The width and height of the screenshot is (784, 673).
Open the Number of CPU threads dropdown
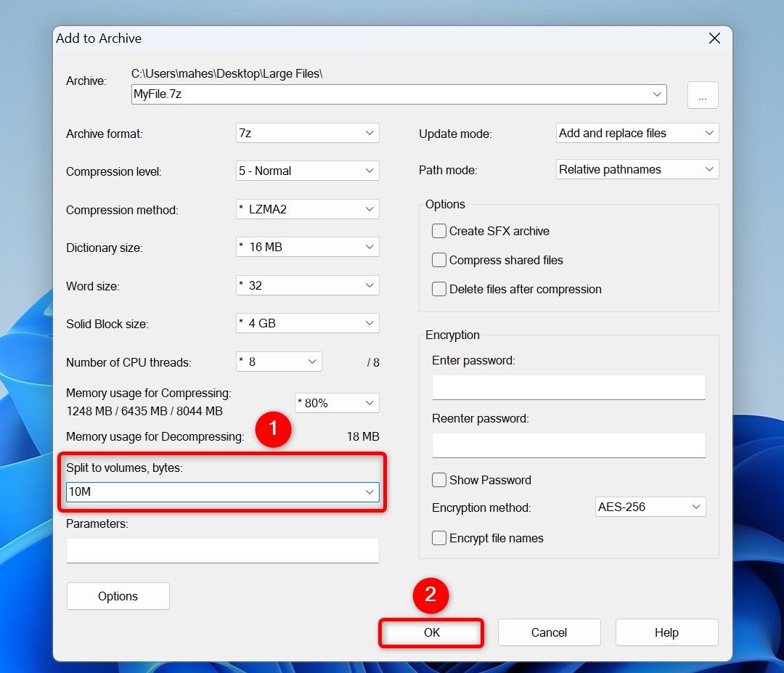(x=279, y=362)
